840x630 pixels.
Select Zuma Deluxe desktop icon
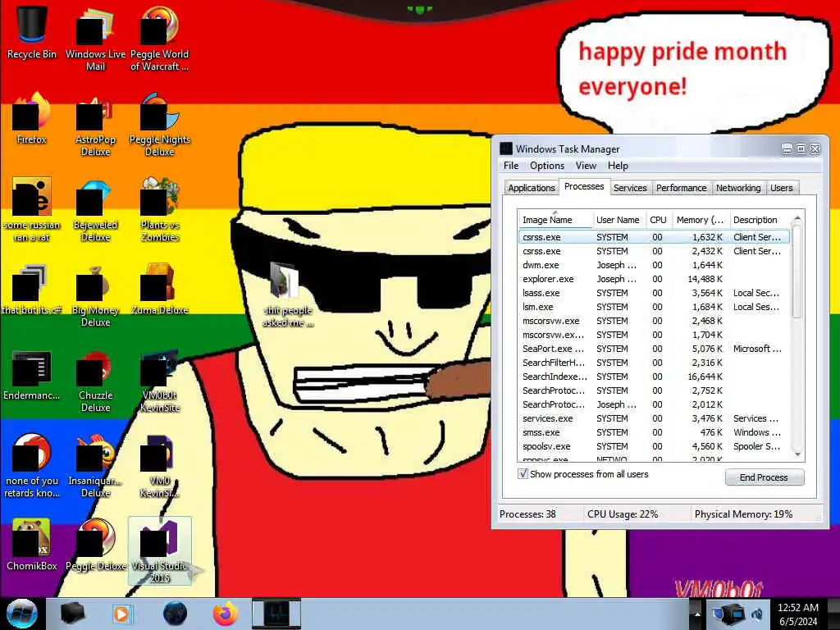click(x=159, y=290)
